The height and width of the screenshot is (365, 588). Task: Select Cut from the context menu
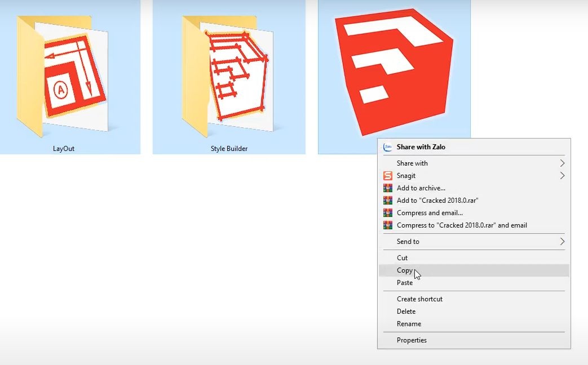pyautogui.click(x=474, y=258)
